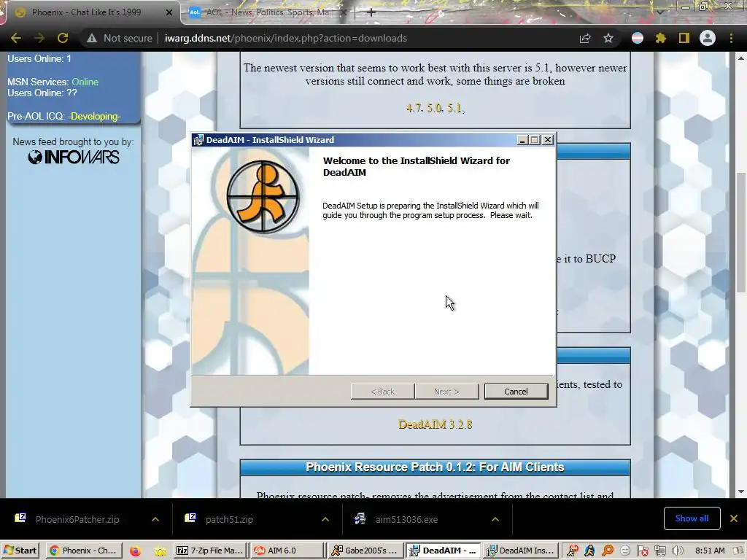Click the disabled Next button in the wizard
This screenshot has width=747, height=560.
(446, 392)
